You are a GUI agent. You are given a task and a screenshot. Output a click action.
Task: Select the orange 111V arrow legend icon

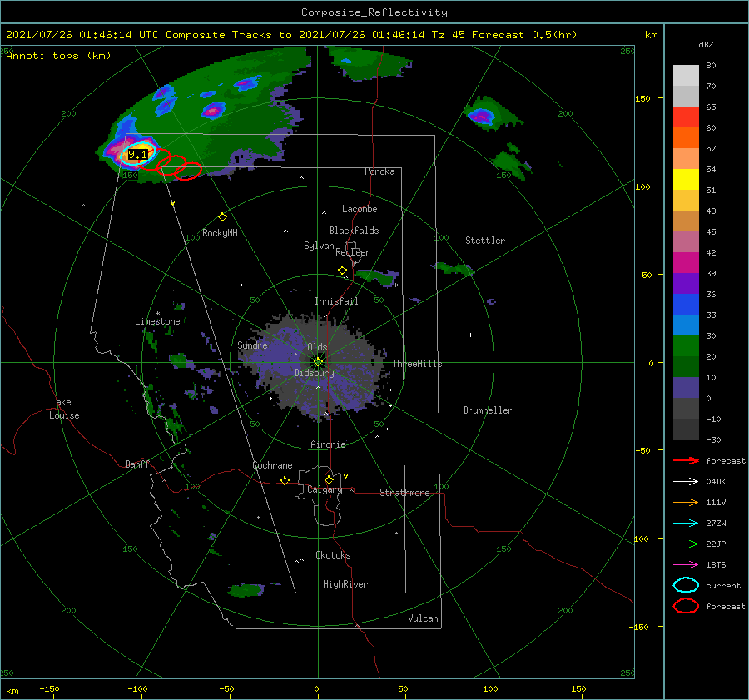click(x=686, y=502)
